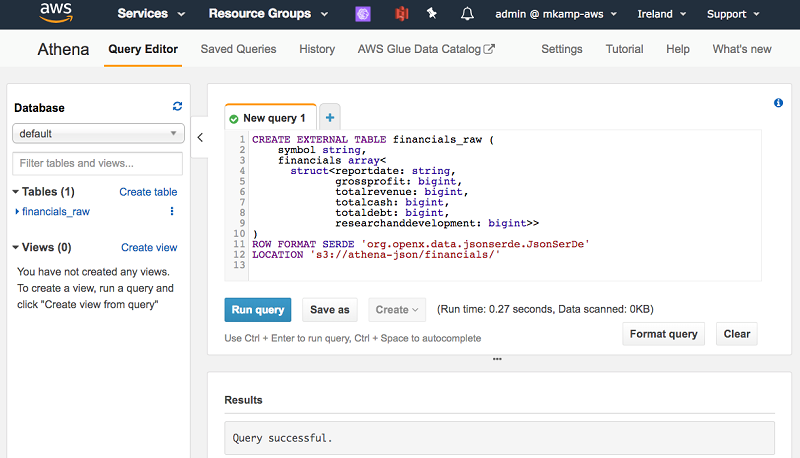
Task: Open the History tab
Action: pos(317,49)
